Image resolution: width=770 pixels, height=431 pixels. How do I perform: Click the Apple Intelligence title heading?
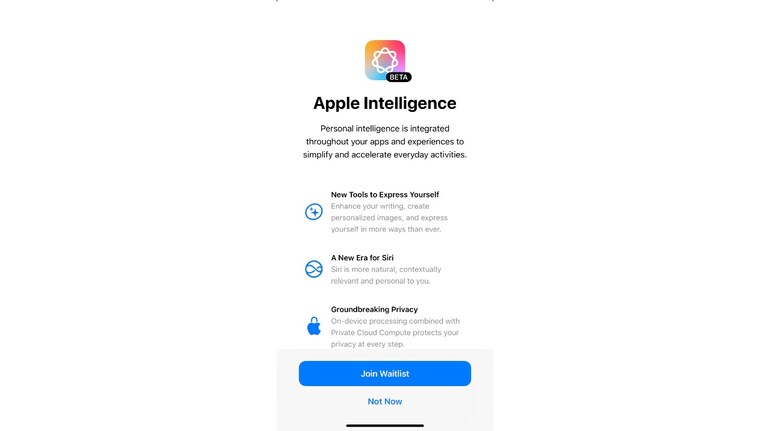click(385, 103)
